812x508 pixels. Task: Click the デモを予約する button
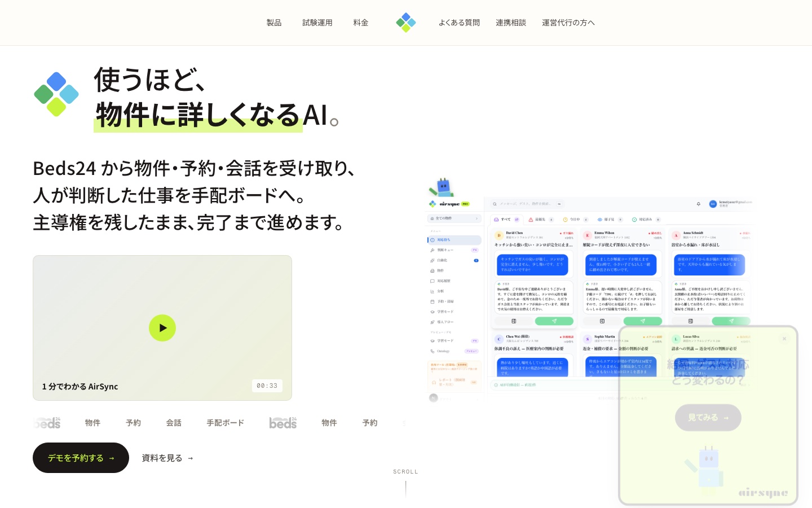point(81,458)
